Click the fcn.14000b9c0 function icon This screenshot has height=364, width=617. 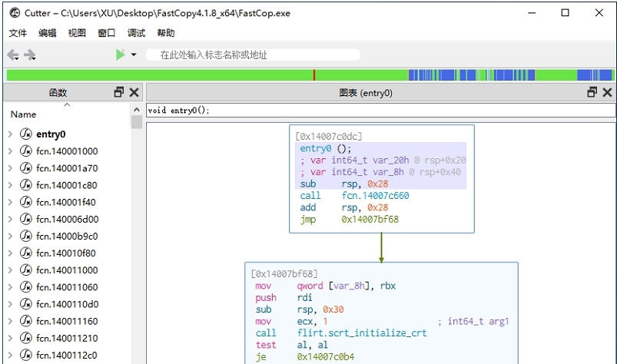26,236
